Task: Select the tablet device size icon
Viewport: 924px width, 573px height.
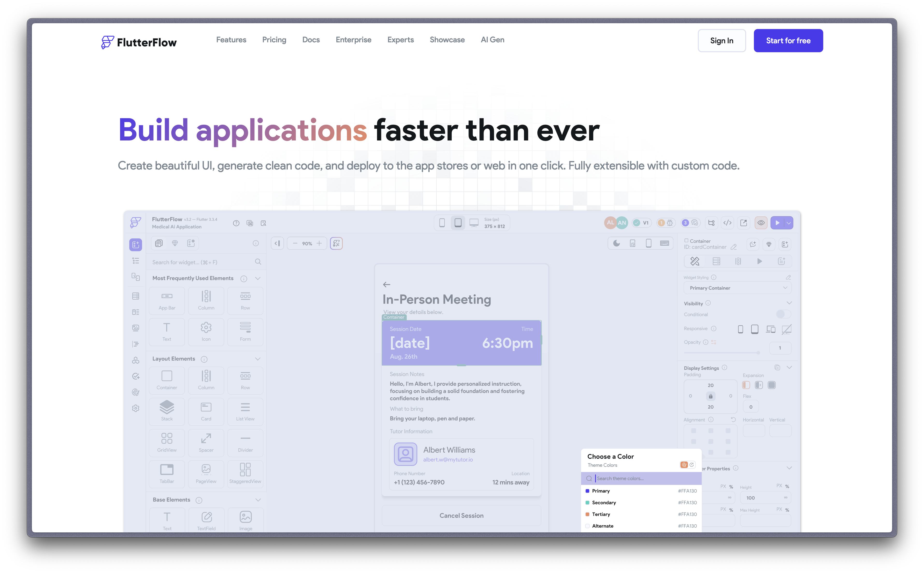Action: (457, 222)
